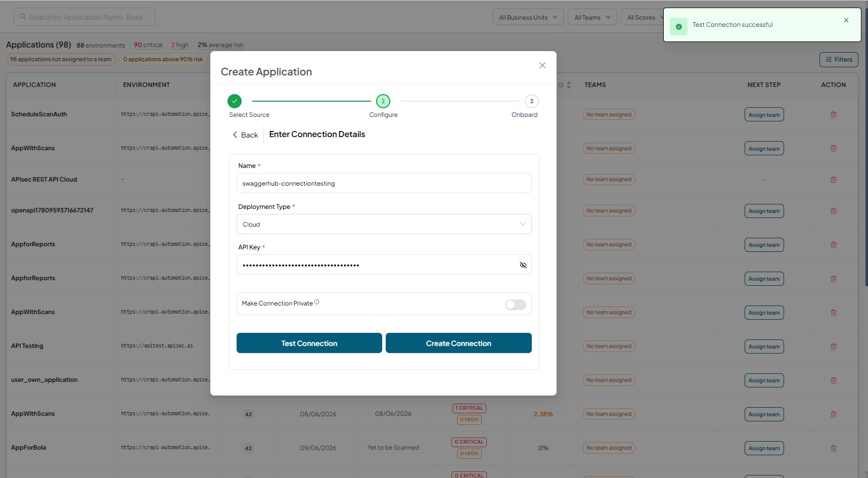
Task: Delete the API Testing application
Action: click(x=834, y=346)
